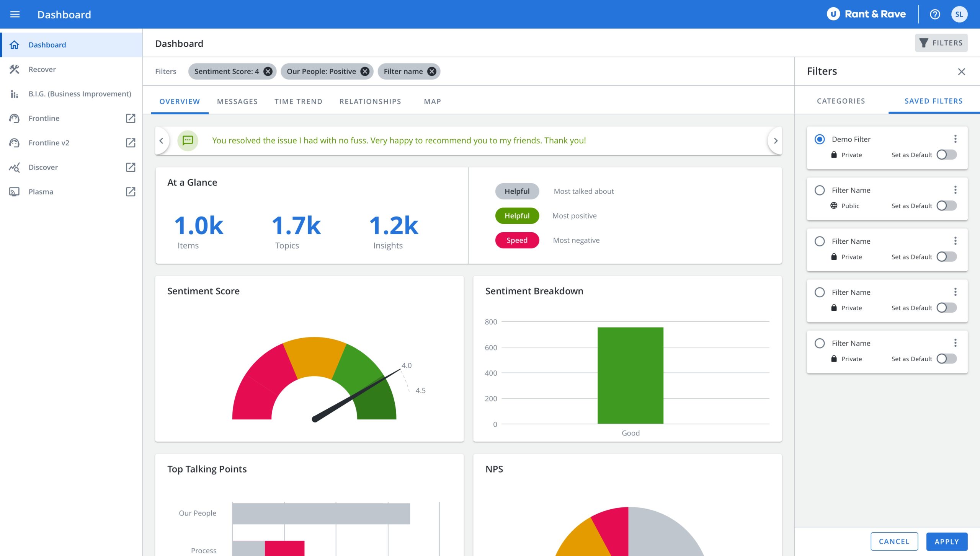Image resolution: width=980 pixels, height=556 pixels.
Task: Remove the Sentiment Score: 4 filter chip
Action: coord(268,72)
